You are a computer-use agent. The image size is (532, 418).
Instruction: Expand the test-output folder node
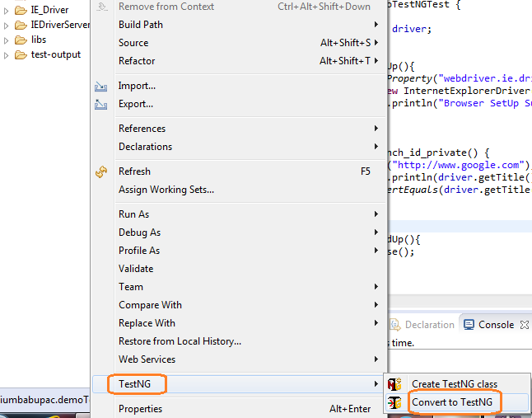pyautogui.click(x=6, y=55)
